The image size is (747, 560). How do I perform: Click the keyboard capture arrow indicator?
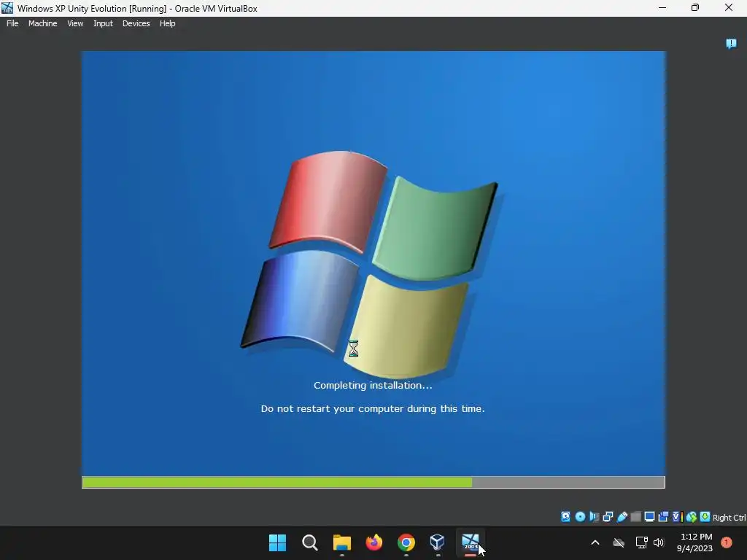[x=705, y=517]
